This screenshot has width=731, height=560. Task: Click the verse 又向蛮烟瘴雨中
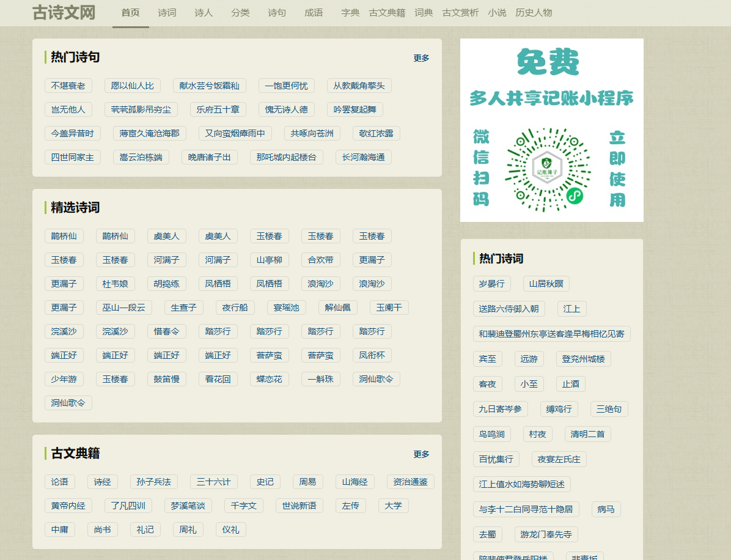pos(235,133)
